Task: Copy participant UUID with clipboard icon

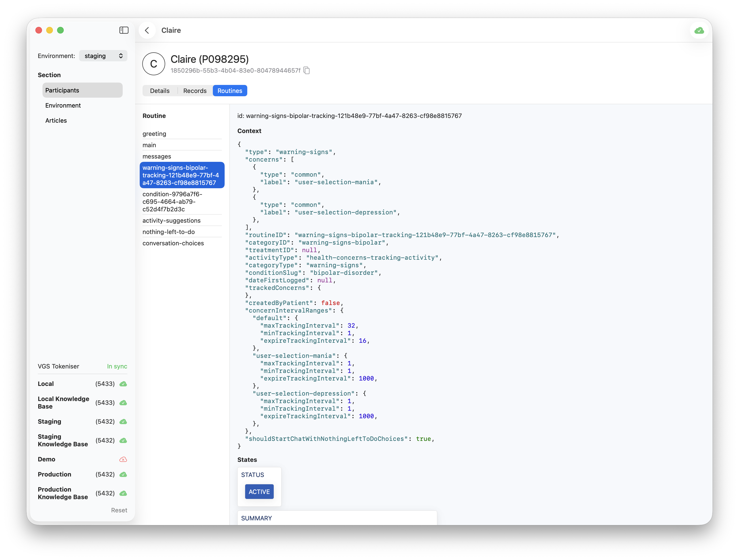Action: point(307,71)
